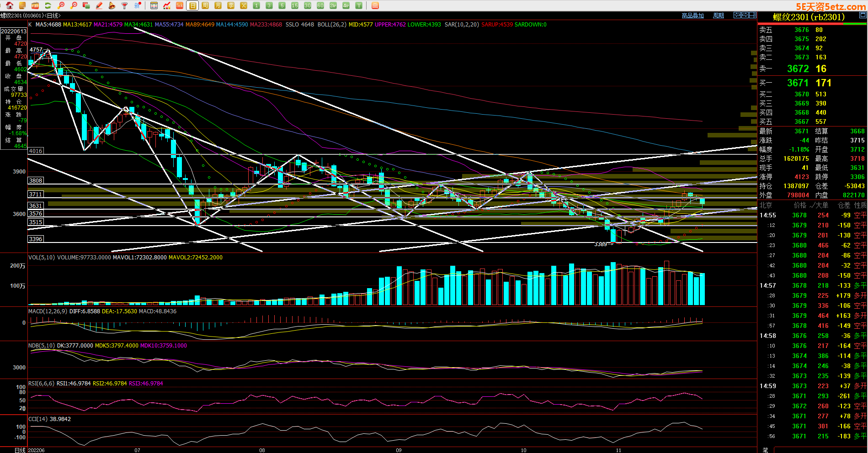
Task: Click the 价格 column header
Action: [800, 205]
